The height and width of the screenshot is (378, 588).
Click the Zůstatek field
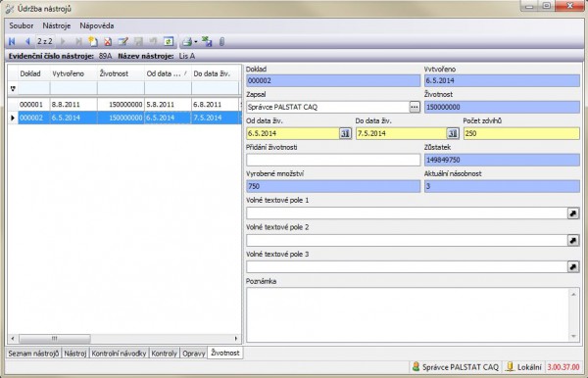[x=502, y=160]
